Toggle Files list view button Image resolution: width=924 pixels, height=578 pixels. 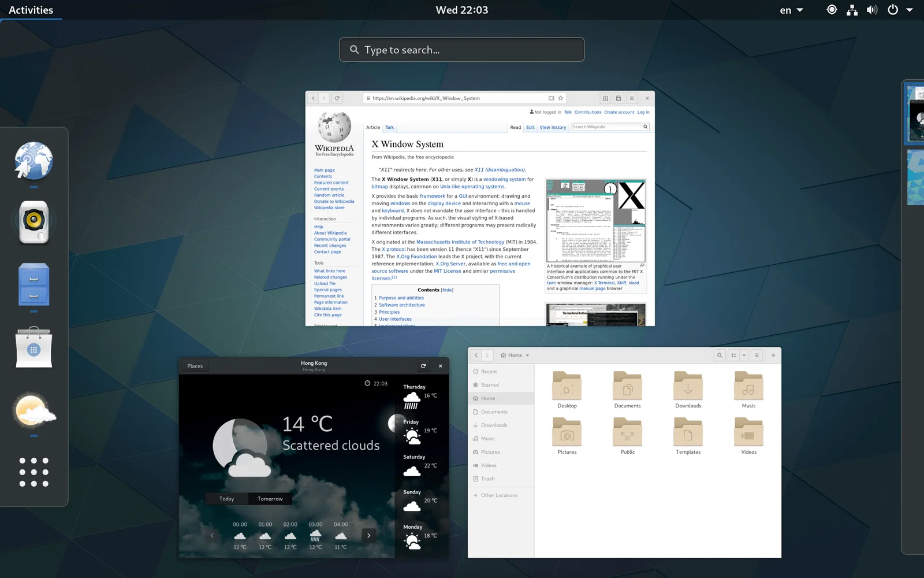tap(733, 355)
